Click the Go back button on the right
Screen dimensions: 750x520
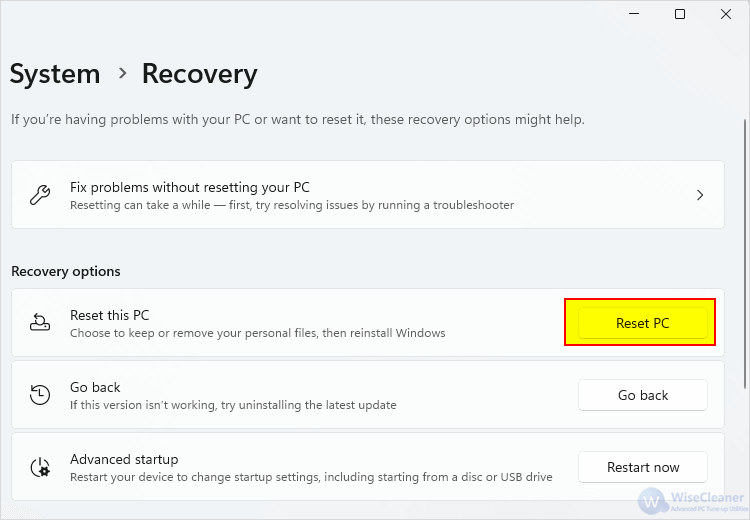[642, 395]
